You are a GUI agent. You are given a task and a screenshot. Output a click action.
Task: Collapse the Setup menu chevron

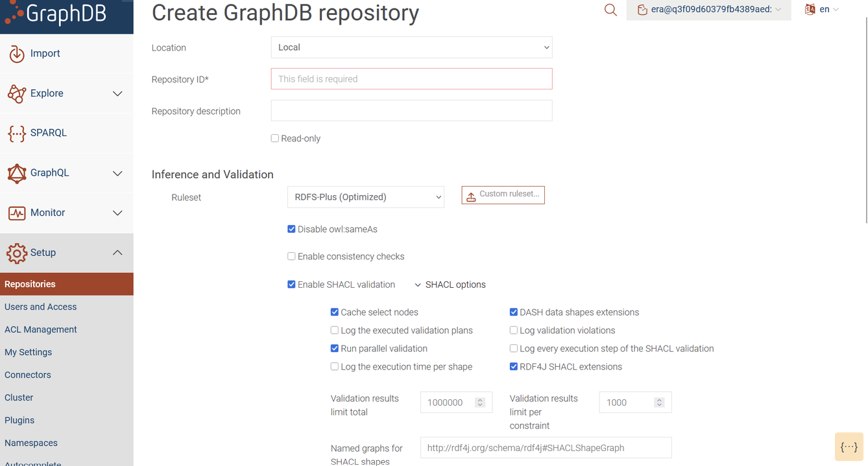pyautogui.click(x=117, y=253)
